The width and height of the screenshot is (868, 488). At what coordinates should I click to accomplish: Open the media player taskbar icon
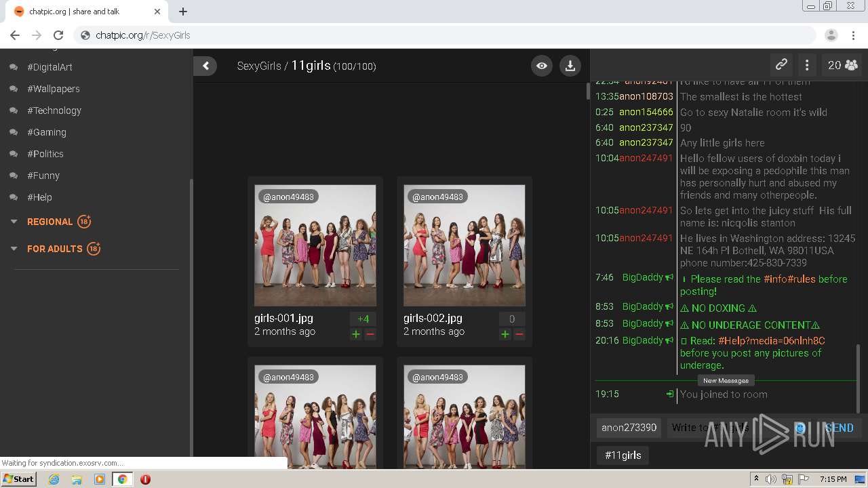coord(100,479)
